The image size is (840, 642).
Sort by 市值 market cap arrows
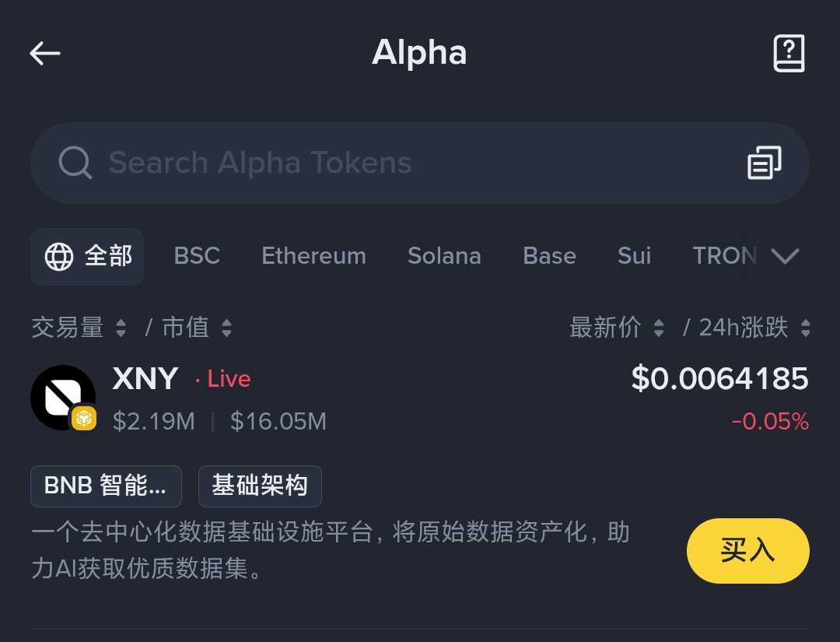226,328
